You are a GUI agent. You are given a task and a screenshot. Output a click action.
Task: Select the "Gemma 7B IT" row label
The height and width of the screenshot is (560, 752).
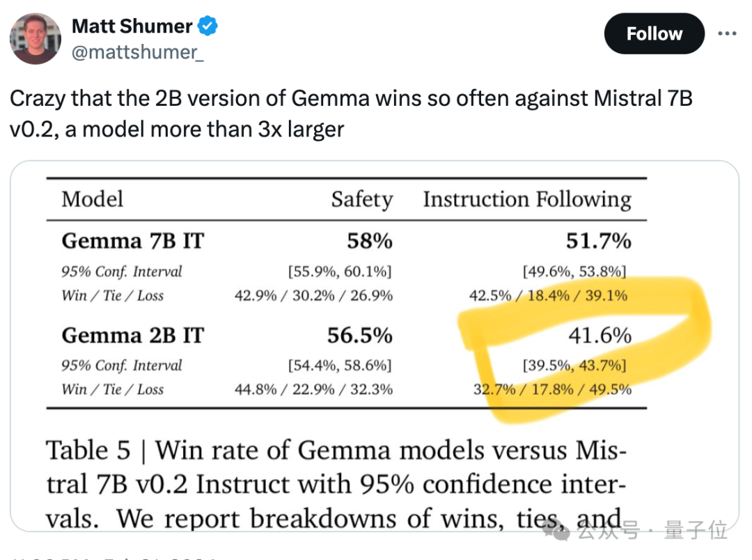click(132, 241)
